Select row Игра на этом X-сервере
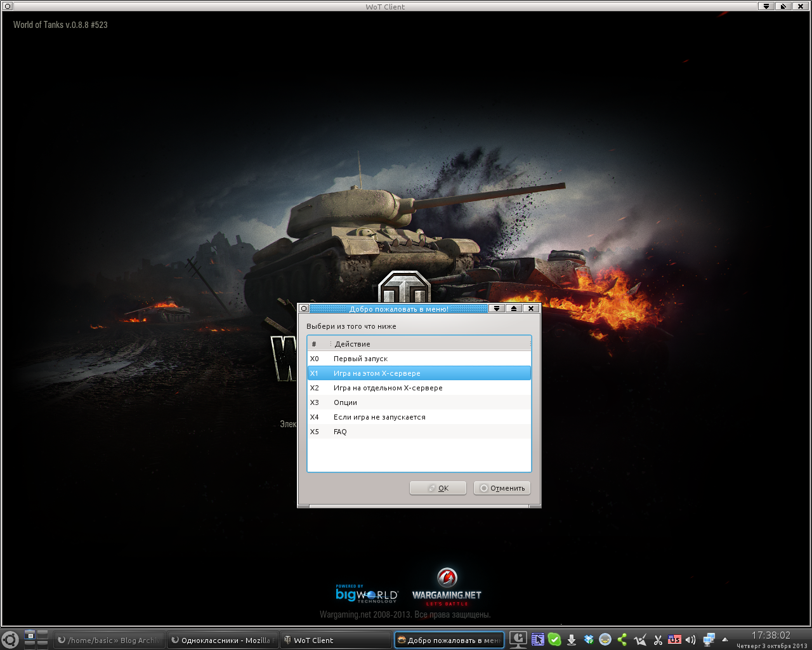Viewport: 812px width, 650px height. [419, 373]
